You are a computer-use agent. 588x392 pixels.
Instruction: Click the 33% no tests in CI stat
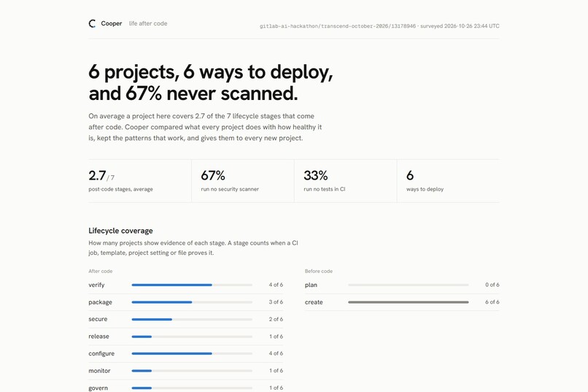[325, 181]
